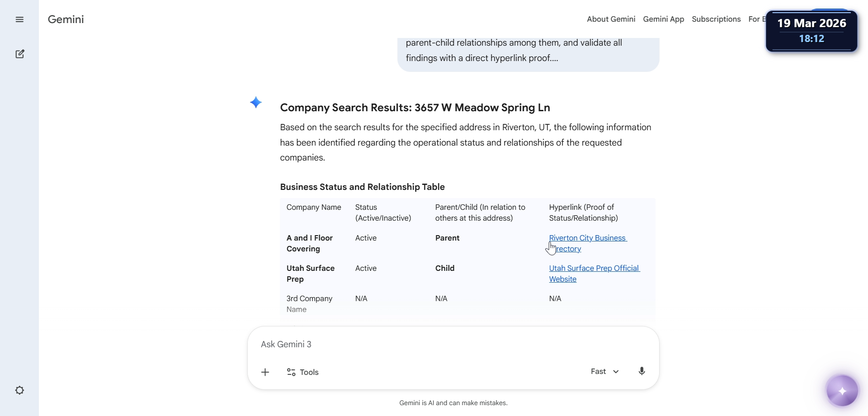Open Gemini App menu item
The height and width of the screenshot is (416, 868).
pos(663,19)
